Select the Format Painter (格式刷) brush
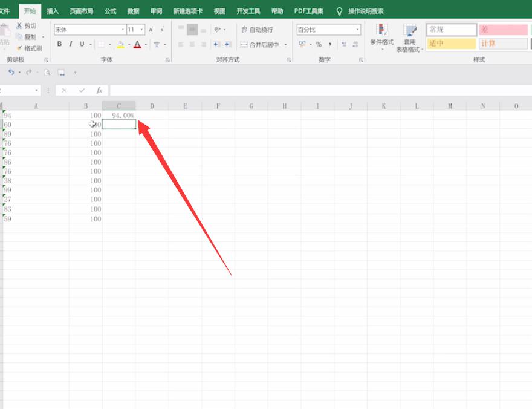 [19, 48]
